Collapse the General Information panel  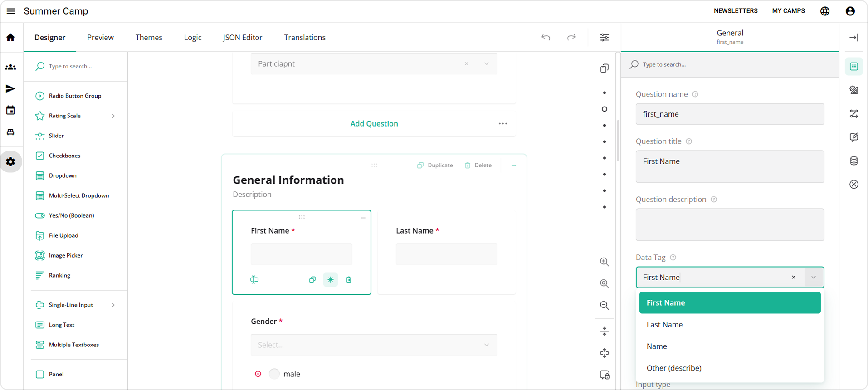pyautogui.click(x=514, y=166)
